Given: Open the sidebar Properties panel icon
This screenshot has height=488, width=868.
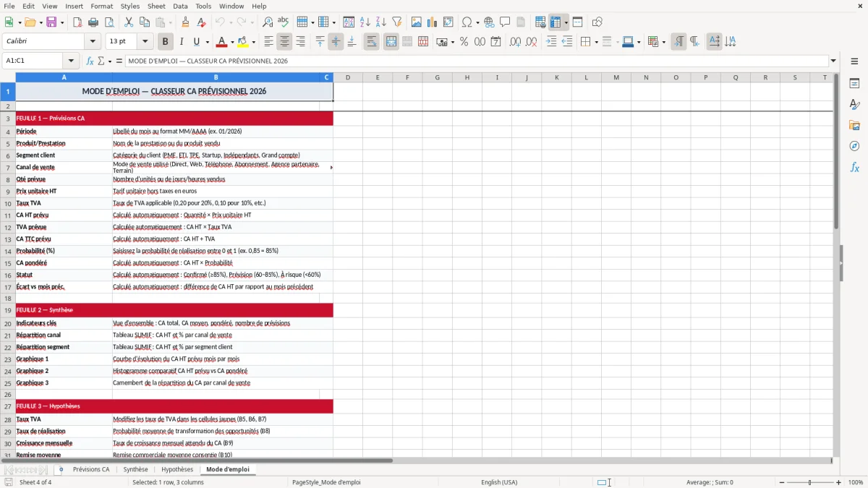Looking at the screenshot, I should (854, 84).
